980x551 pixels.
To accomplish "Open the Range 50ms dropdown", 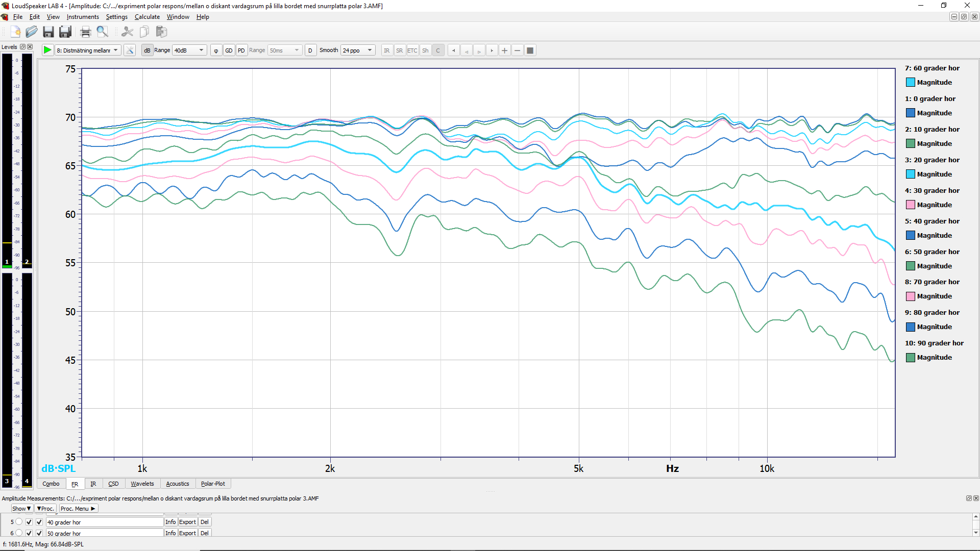I will (285, 50).
